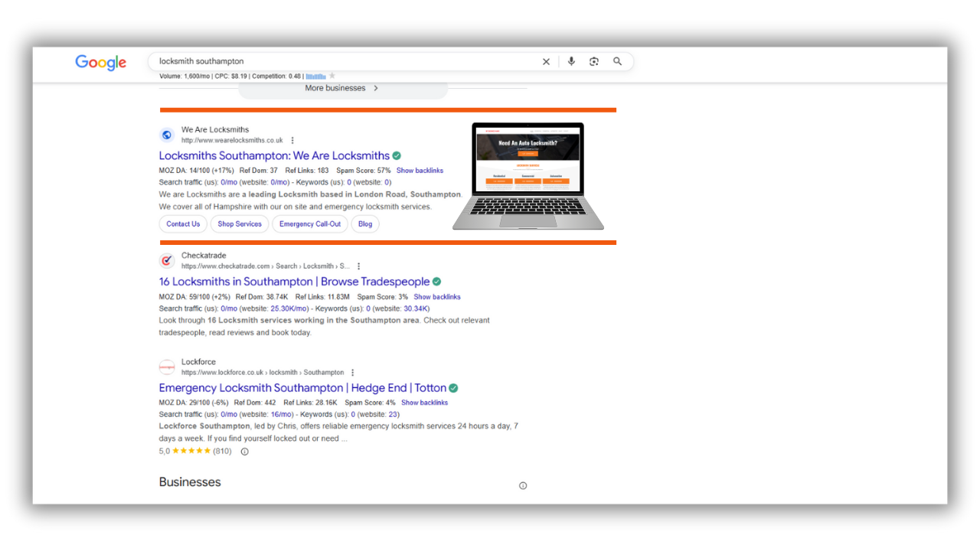Screen dimensions: 980x551
Task: Open Locksmiths Southampton: We Are Locksmiths link
Action: 274,156
